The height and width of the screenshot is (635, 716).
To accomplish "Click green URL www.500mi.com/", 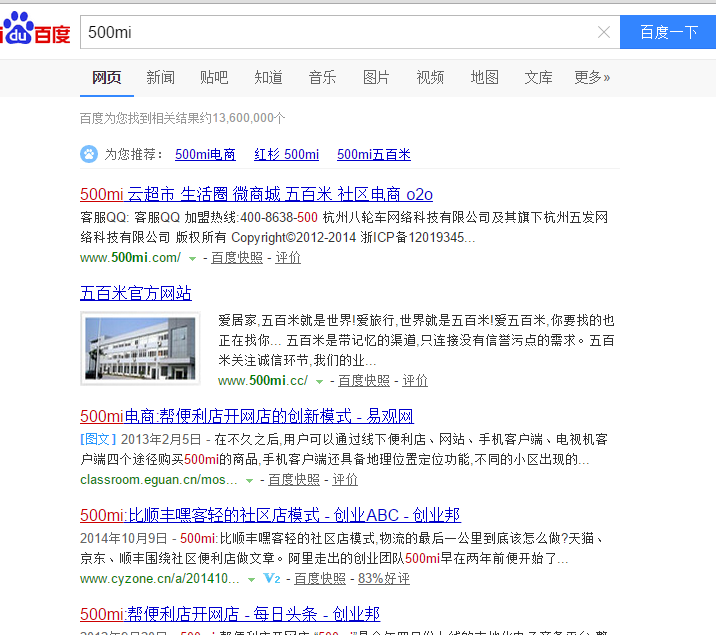I will (131, 257).
